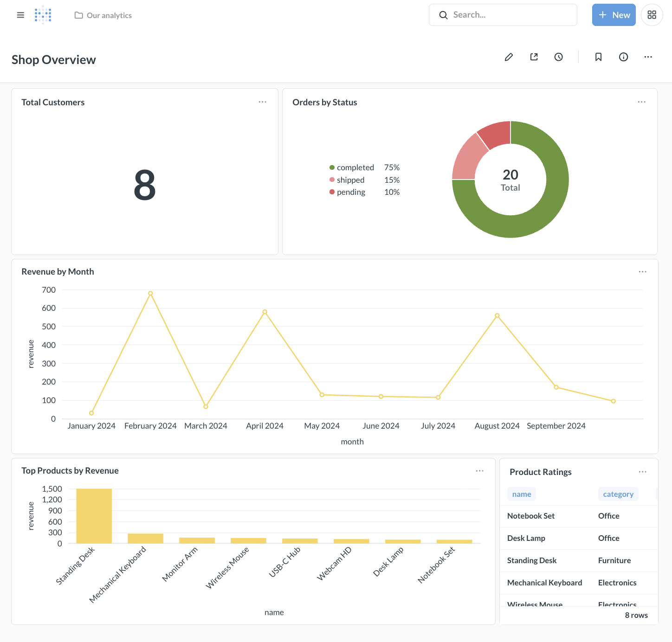Bookmark the Shop Overview dashboard
Viewport: 672px width, 642px height.
(x=598, y=57)
